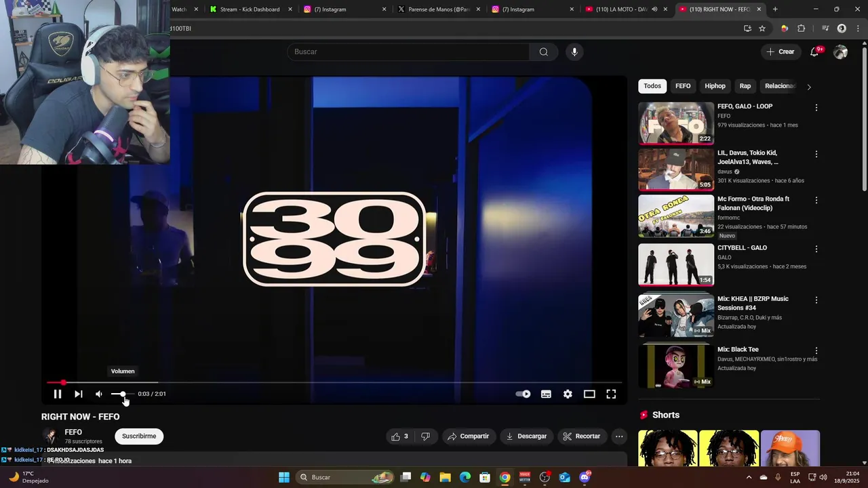Open options for Mc Formo Otra Ronda
The image size is (868, 488).
coord(816,201)
